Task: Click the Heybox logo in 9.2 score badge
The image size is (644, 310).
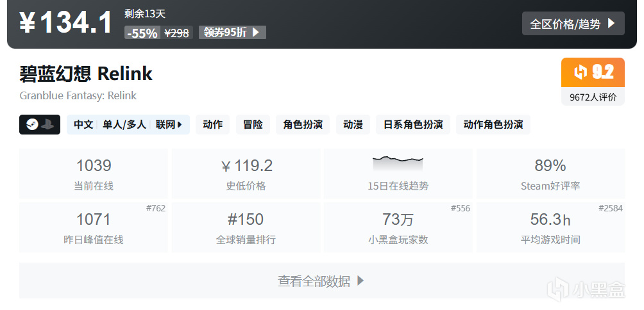Action: [x=580, y=72]
